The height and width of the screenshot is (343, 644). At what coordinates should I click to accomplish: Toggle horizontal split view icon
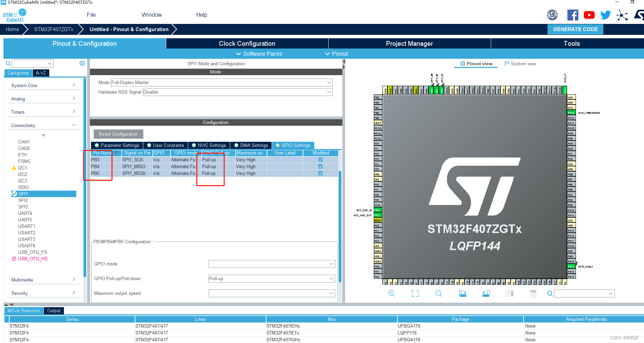pos(533,293)
